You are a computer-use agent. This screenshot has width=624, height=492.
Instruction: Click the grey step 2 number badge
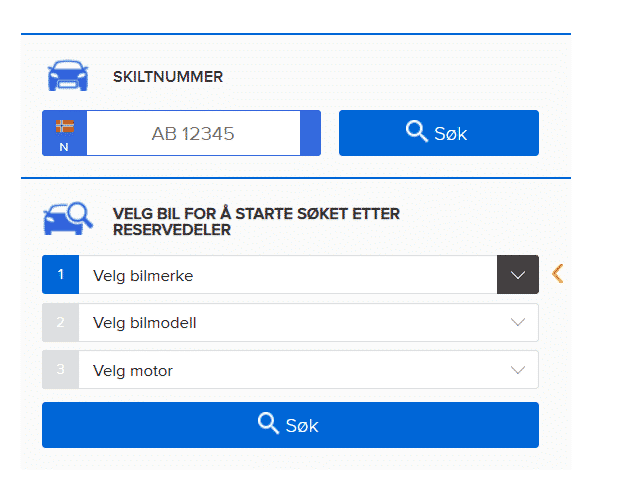point(60,322)
